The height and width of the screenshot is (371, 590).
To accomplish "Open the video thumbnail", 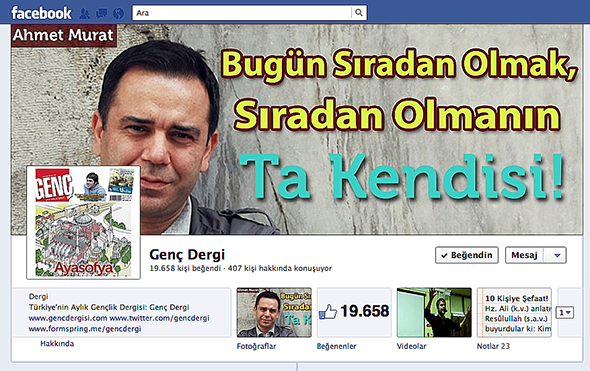I will click(x=434, y=312).
